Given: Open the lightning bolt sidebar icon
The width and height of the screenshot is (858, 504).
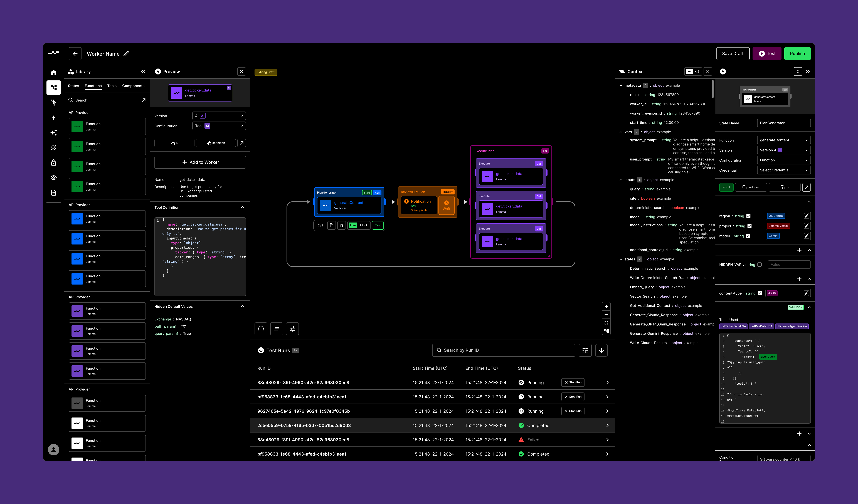Looking at the screenshot, I should coord(53,117).
